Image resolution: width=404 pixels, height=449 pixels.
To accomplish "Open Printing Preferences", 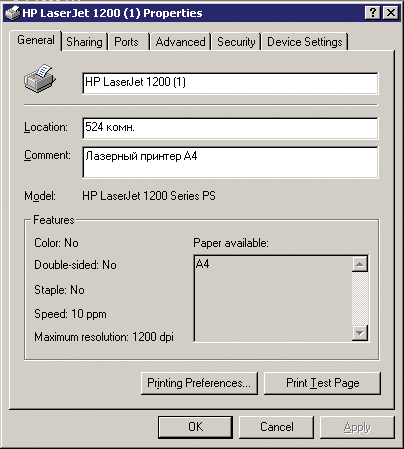I will [199, 383].
